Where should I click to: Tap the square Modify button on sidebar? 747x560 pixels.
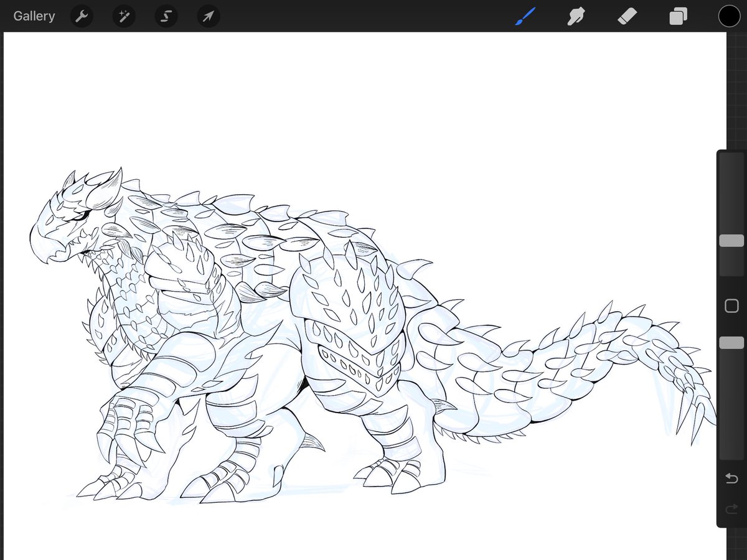point(731,306)
